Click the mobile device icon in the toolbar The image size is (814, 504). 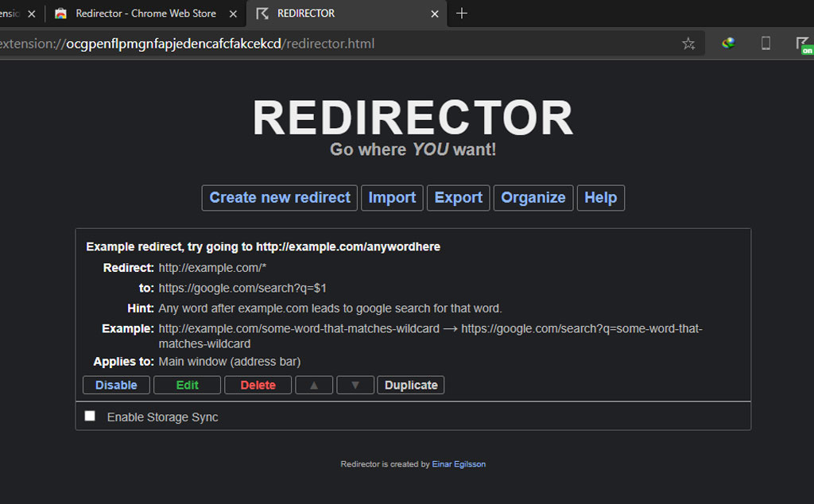(766, 44)
